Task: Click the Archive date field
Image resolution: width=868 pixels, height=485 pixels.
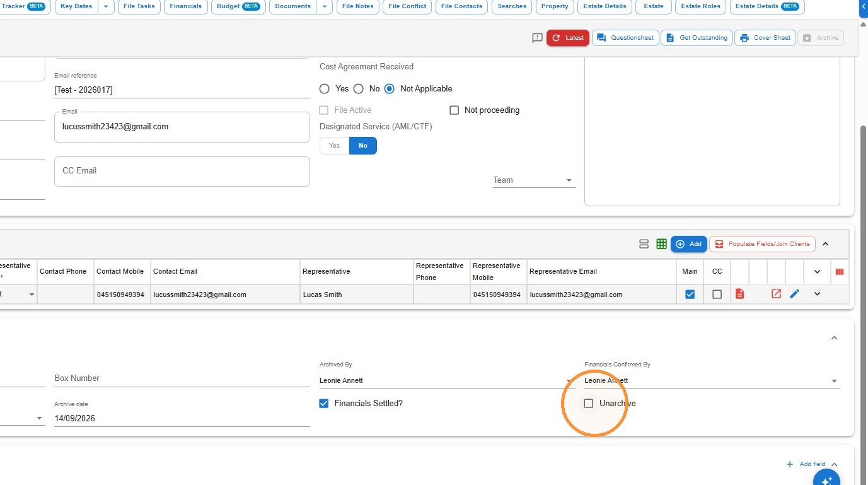Action: (182, 418)
